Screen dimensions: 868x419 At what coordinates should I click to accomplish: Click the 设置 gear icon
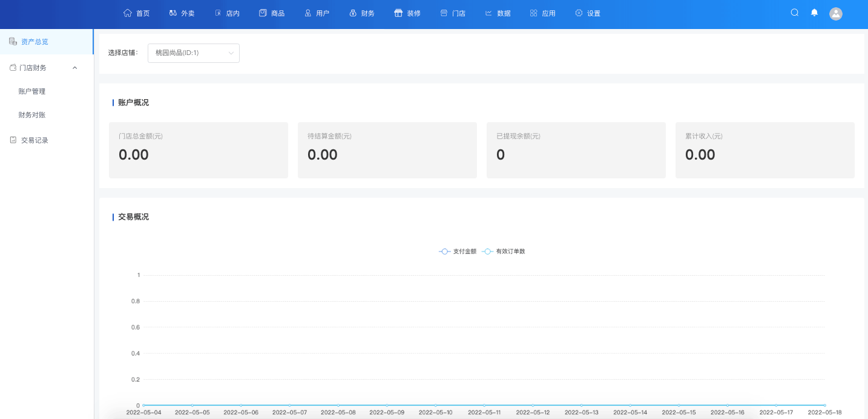pos(579,13)
